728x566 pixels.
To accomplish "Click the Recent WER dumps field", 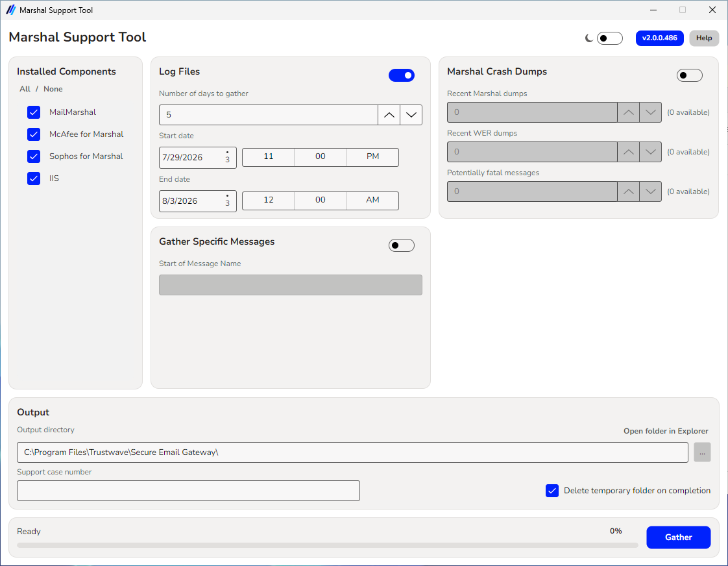I will coord(532,152).
